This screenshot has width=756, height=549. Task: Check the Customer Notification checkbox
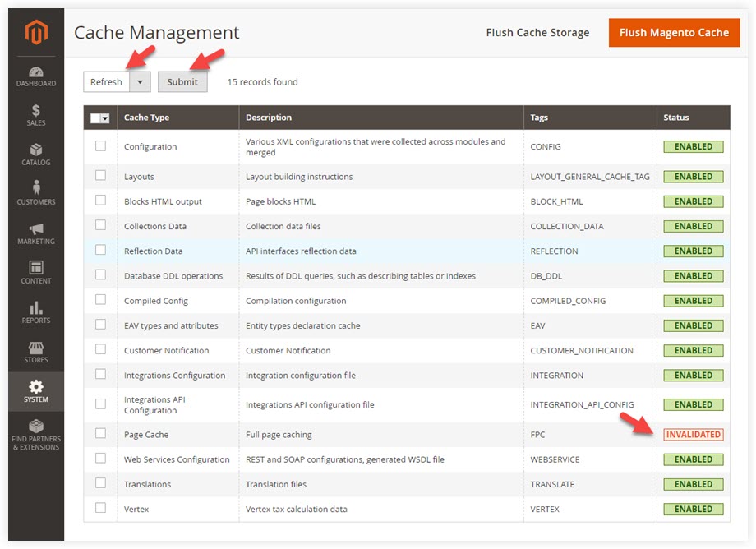click(101, 349)
